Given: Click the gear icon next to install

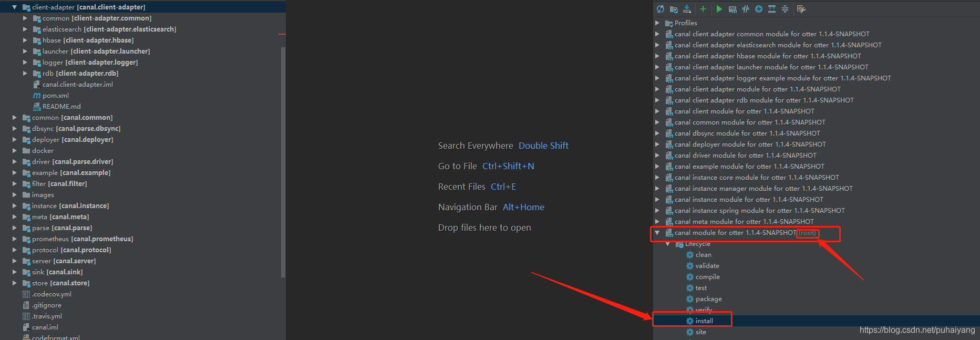Looking at the screenshot, I should coord(690,321).
